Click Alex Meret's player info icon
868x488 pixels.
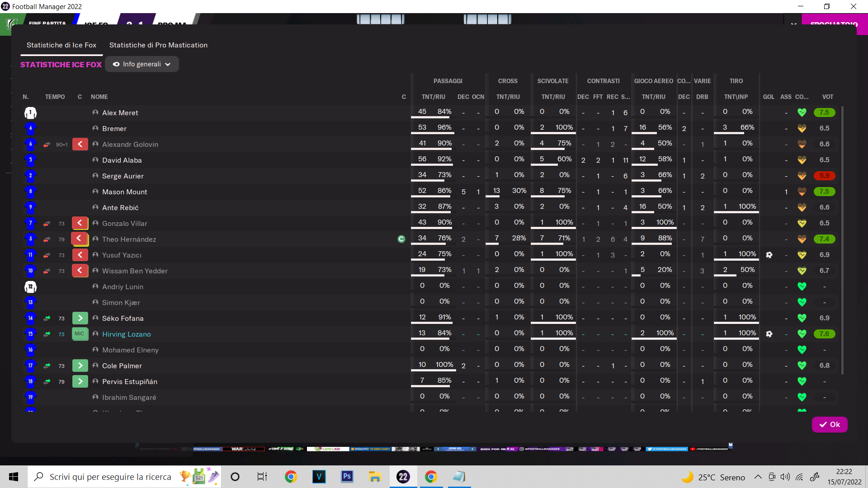pyautogui.click(x=95, y=113)
